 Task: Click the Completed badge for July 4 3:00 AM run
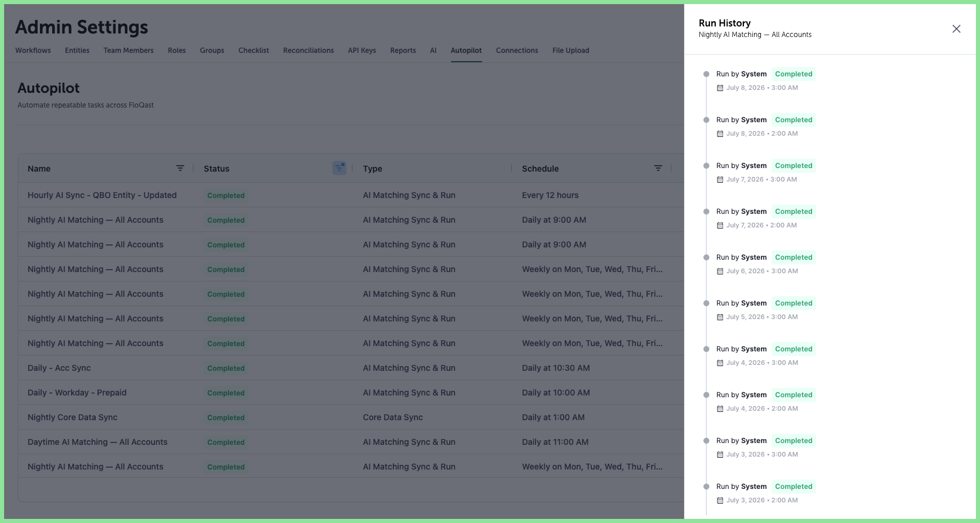[793, 349]
